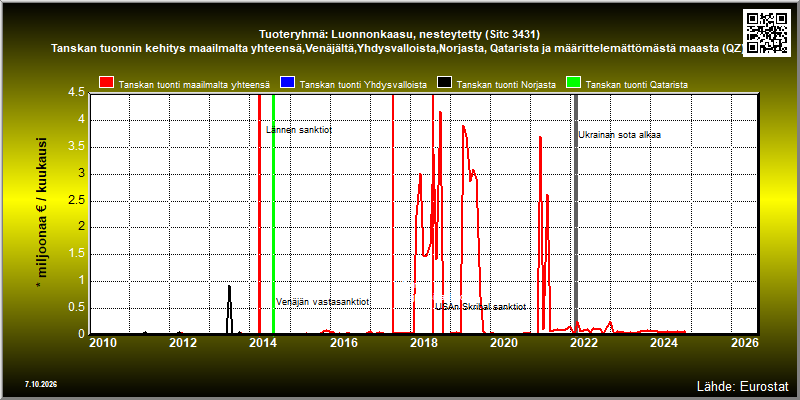Click the 'Venäjän vastasanktiot' annotation
The width and height of the screenshot is (800, 400).
coord(322,302)
